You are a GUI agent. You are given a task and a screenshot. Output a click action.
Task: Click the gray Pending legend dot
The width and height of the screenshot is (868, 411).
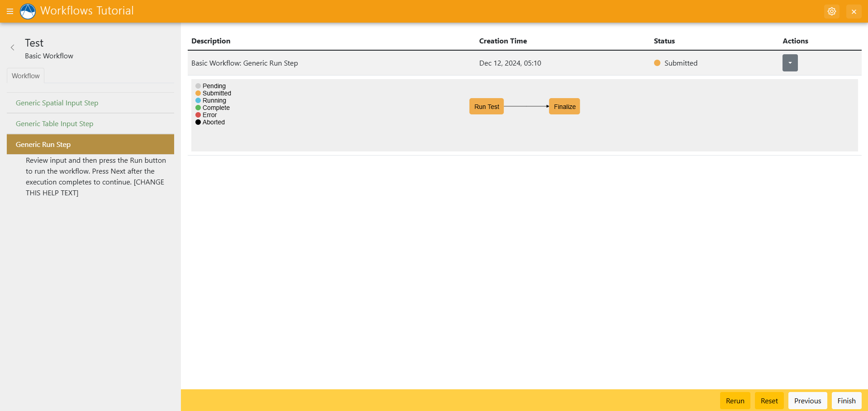click(x=198, y=85)
